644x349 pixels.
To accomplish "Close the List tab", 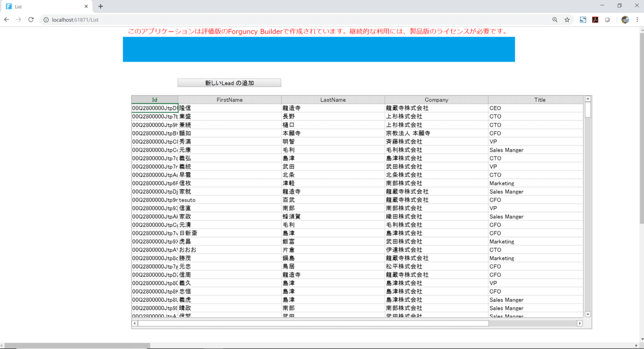I will click(x=86, y=6).
